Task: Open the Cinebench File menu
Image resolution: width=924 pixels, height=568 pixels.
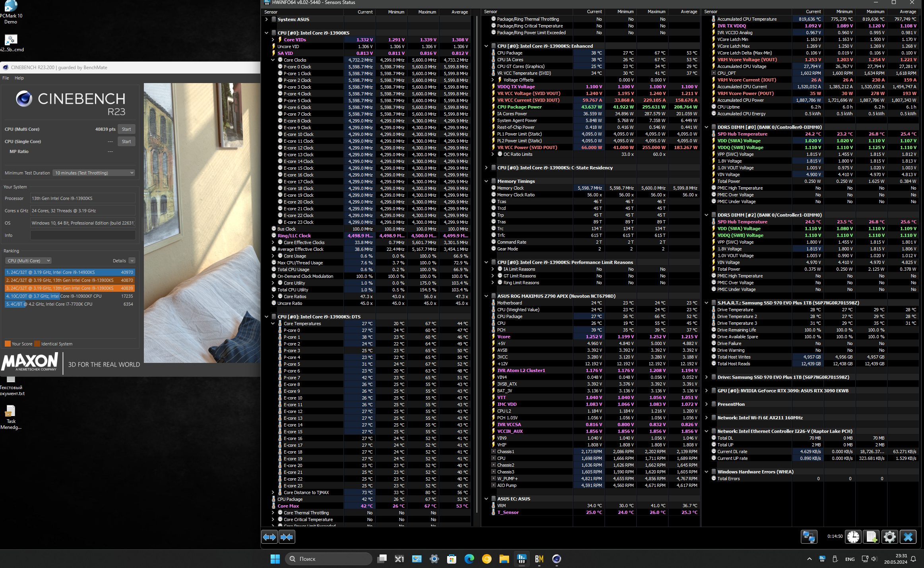Action: click(x=6, y=78)
